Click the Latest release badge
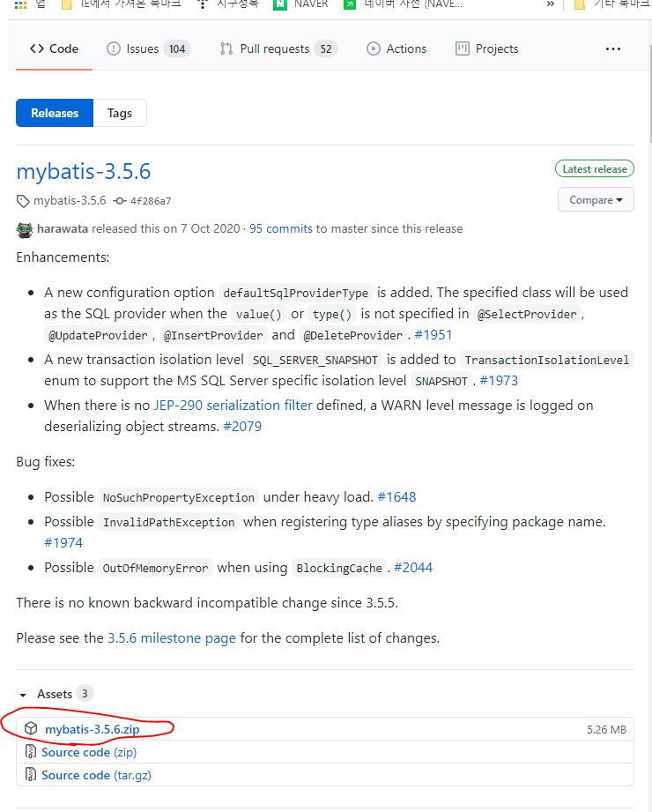Viewport: 652px width, 812px height. point(595,169)
